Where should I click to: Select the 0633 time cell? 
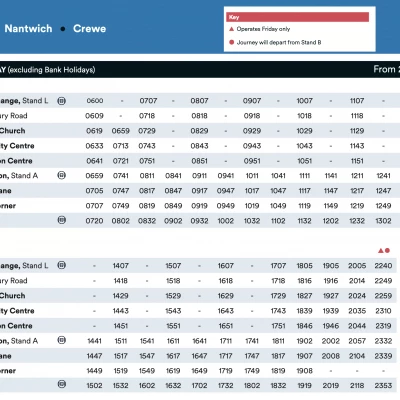tap(94, 146)
